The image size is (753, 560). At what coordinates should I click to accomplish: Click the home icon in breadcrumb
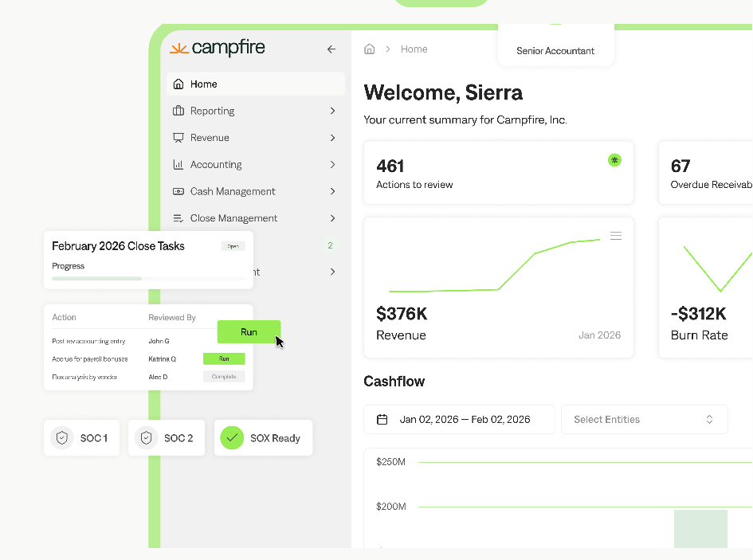pos(369,49)
